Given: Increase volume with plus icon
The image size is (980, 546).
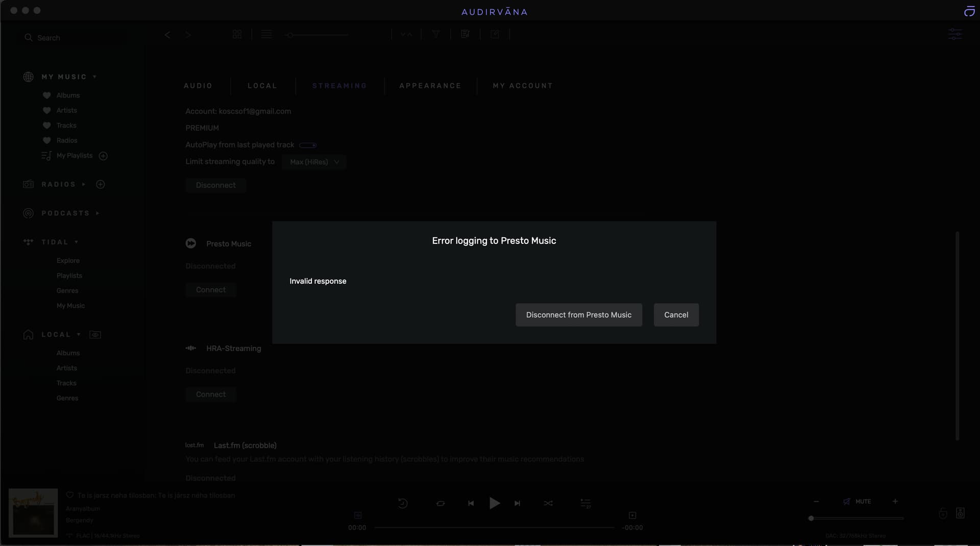Looking at the screenshot, I should 895,502.
